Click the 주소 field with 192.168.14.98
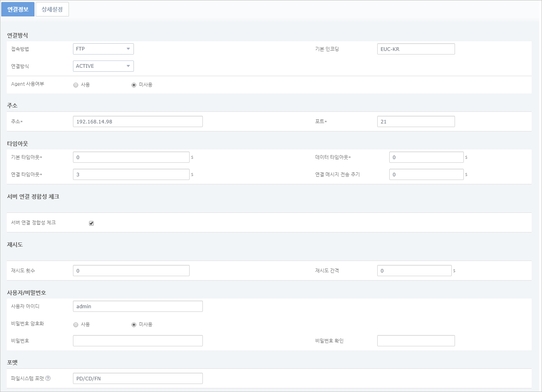This screenshot has width=542, height=392. (138, 121)
